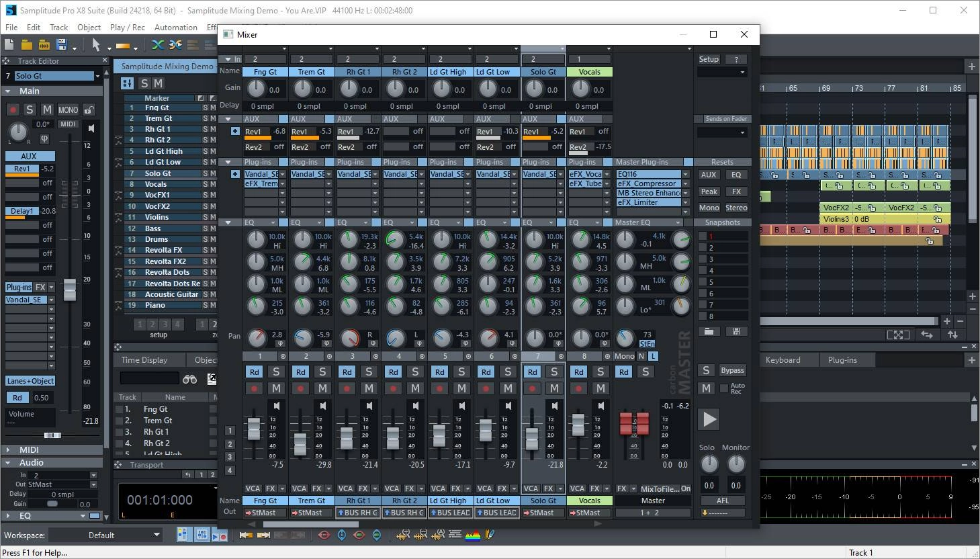This screenshot has width=980, height=559.
Task: Click zoom-out waveform icon in bottom toolbar
Action: (421, 535)
